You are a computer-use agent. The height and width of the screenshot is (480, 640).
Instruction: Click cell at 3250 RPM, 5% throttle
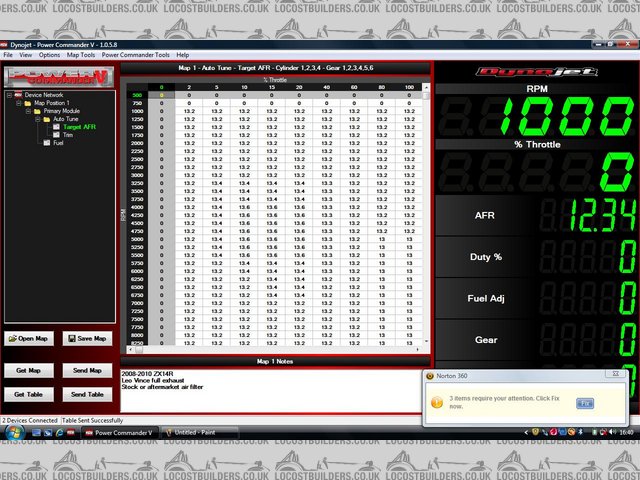point(217,183)
